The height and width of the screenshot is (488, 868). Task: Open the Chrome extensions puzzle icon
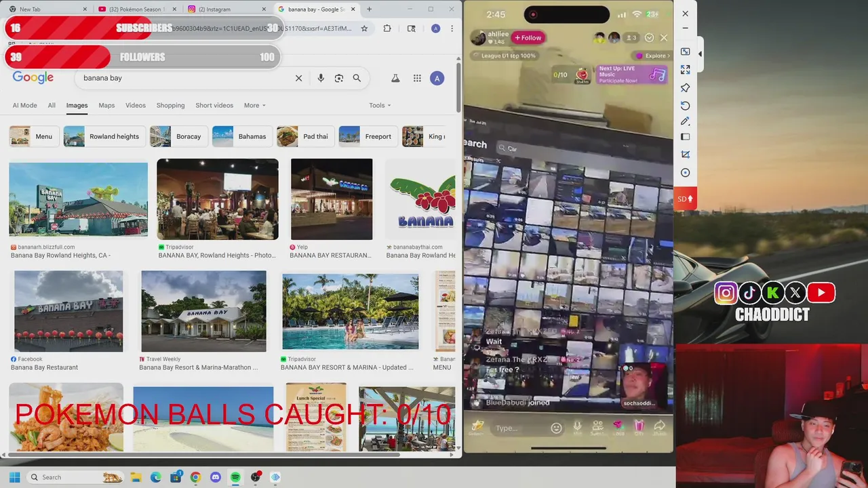387,28
